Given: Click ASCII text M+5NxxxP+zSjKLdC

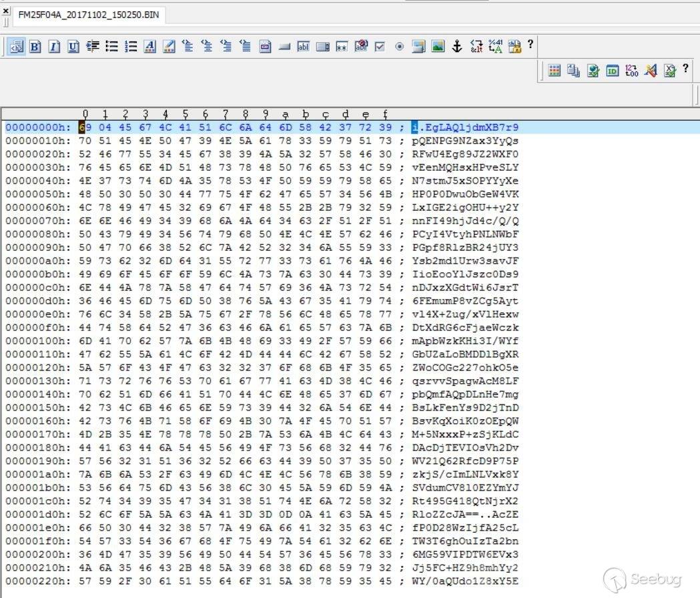Looking at the screenshot, I should 465,434.
